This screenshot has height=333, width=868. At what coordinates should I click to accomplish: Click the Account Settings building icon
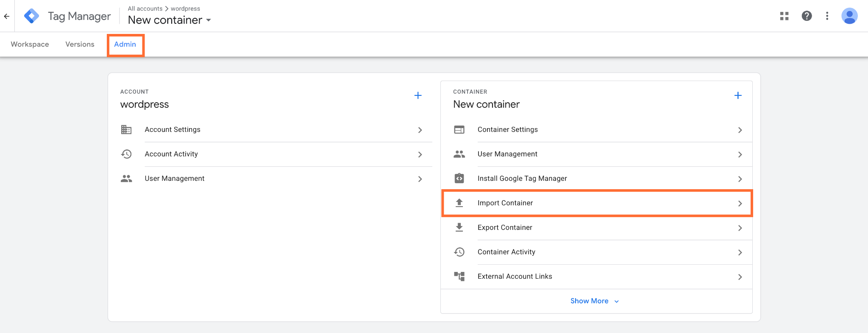point(126,130)
